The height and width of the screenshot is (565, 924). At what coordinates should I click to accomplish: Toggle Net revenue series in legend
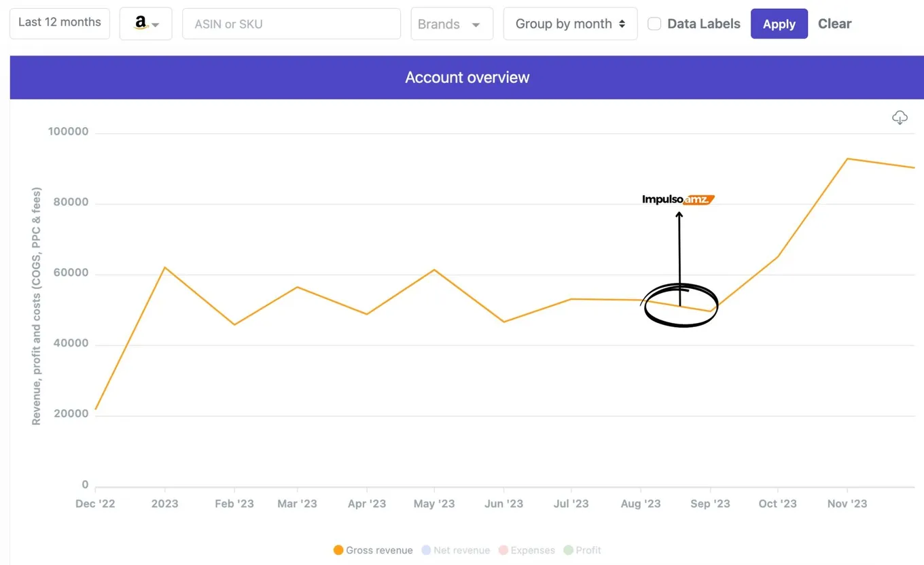(455, 550)
